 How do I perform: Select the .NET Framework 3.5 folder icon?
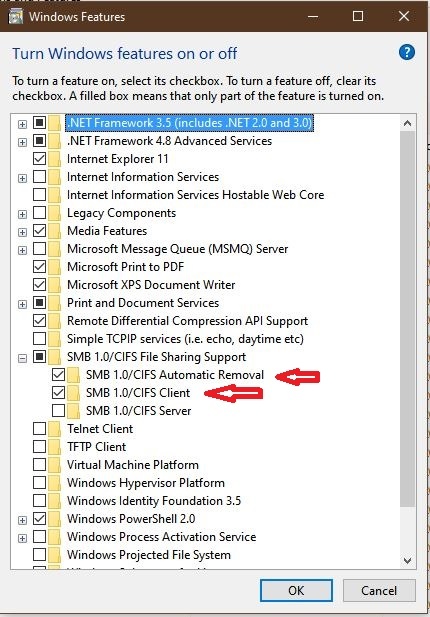tap(55, 123)
